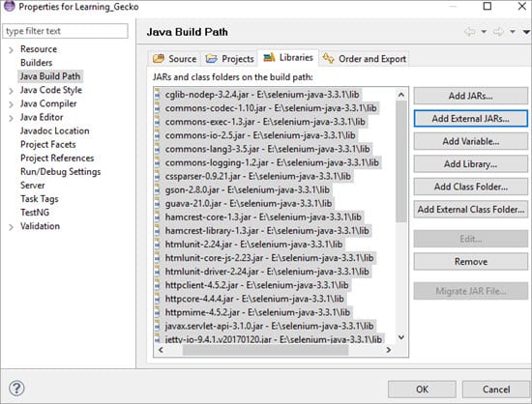This screenshot has height=404, width=532.
Task: Select httpcore-4.4.4.jar entry
Action: click(254, 299)
